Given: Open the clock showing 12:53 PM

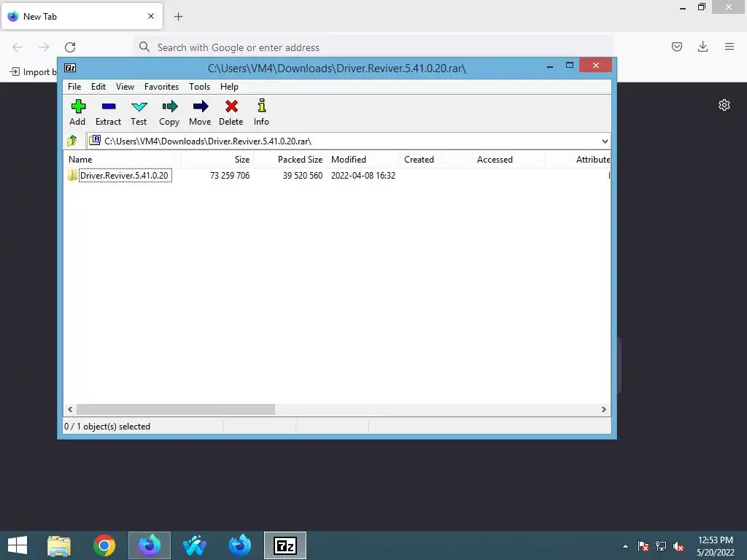Looking at the screenshot, I should click(716, 546).
